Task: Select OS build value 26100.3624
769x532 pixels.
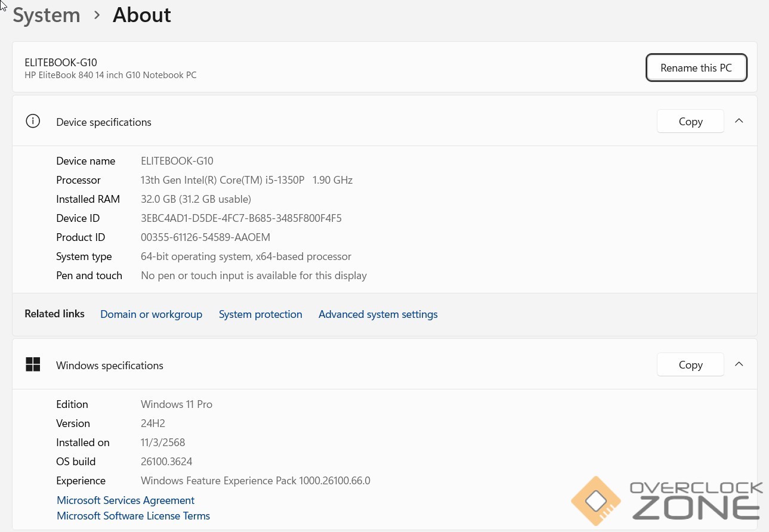Action: [166, 462]
